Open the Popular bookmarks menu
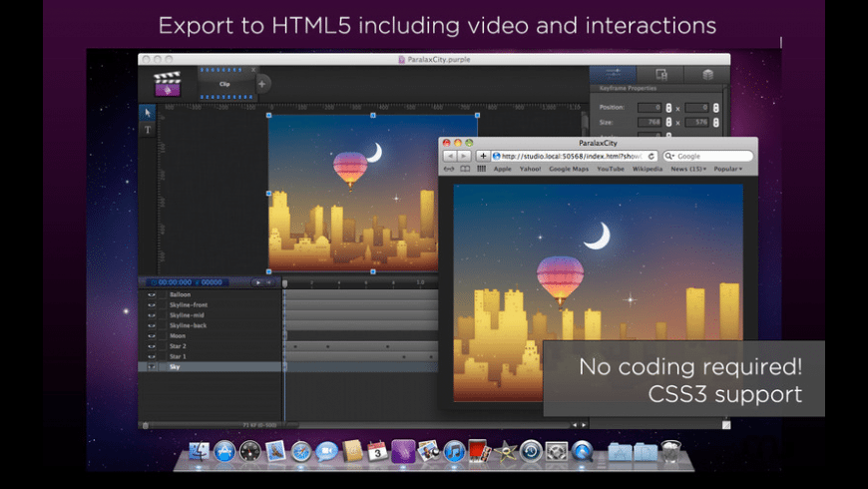This screenshot has width=868, height=489. [728, 170]
